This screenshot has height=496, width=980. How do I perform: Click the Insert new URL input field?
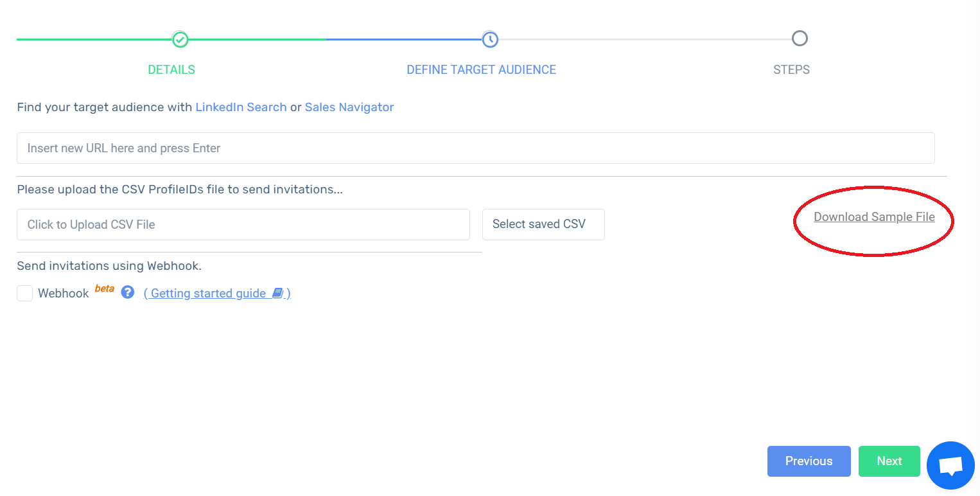476,148
